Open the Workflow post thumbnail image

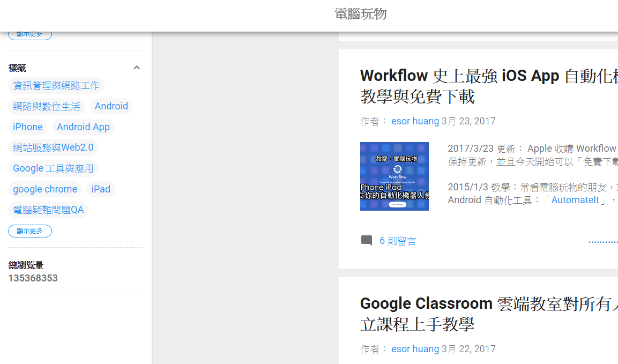(x=394, y=176)
